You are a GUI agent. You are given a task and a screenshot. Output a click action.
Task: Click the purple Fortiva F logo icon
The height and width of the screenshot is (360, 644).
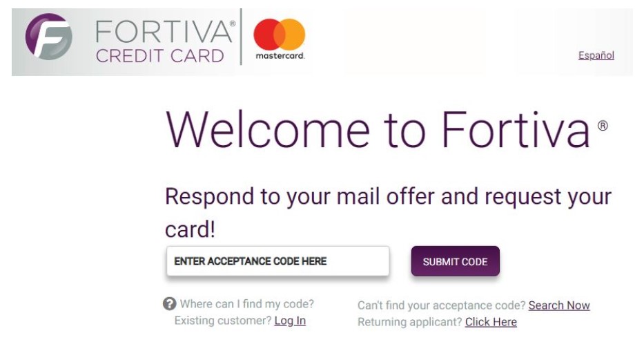(x=48, y=37)
